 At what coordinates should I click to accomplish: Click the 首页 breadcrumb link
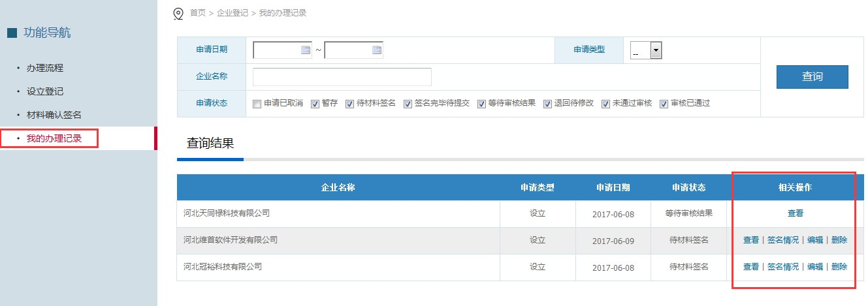(x=197, y=13)
